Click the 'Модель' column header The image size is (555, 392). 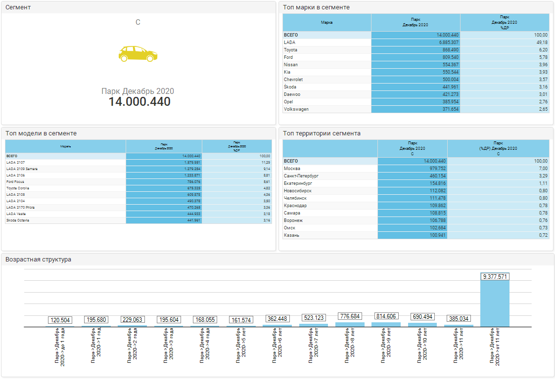[x=65, y=146]
